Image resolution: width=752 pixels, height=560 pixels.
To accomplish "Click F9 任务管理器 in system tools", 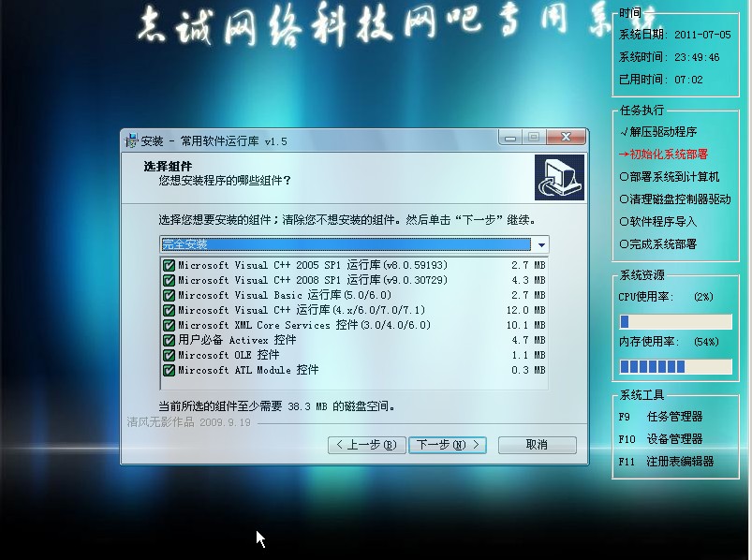I will pos(660,417).
